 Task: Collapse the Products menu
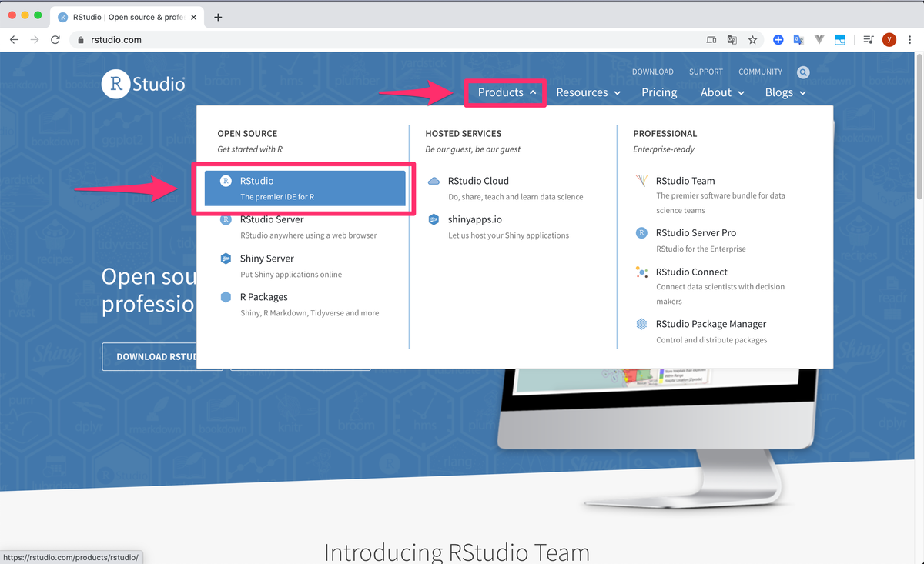click(506, 92)
